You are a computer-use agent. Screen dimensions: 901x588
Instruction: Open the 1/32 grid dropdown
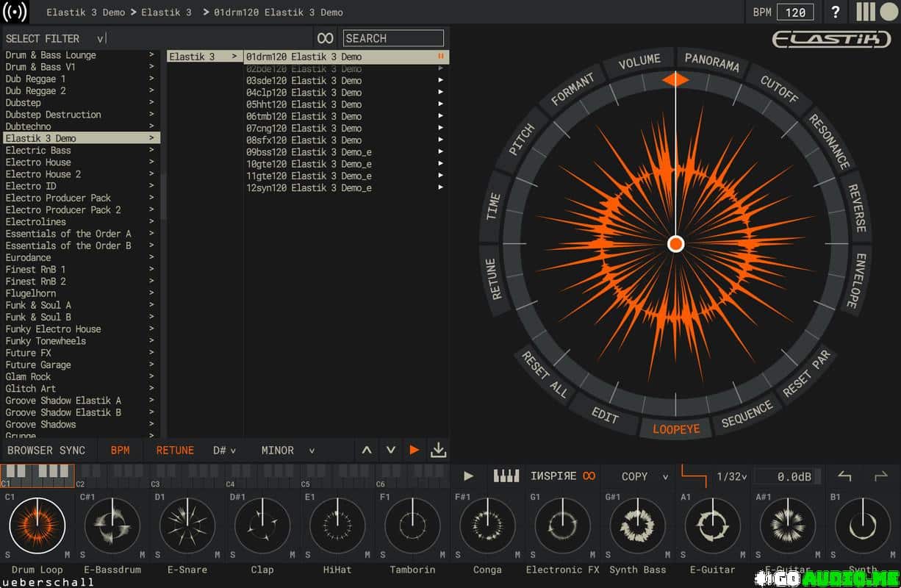(731, 476)
